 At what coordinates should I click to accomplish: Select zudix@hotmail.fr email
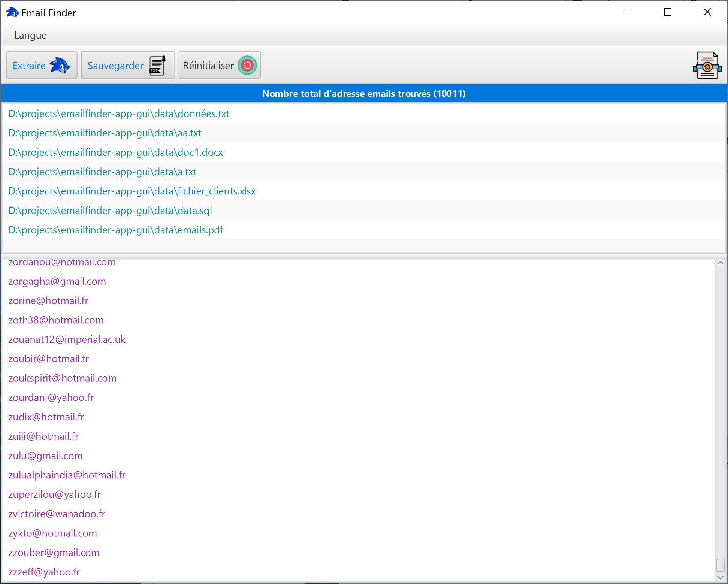tap(46, 417)
